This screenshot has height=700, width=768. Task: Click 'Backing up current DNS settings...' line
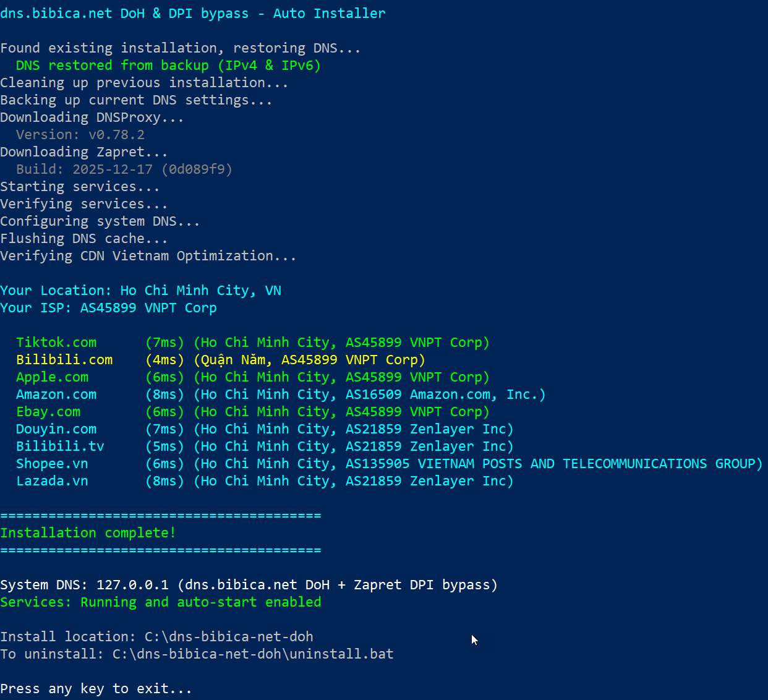click(136, 100)
